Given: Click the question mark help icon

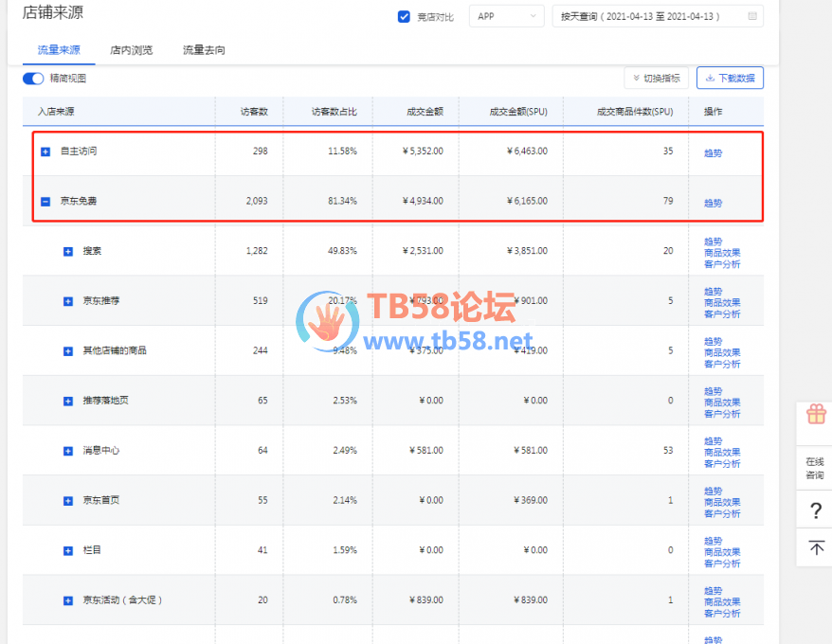Looking at the screenshot, I should 816,510.
